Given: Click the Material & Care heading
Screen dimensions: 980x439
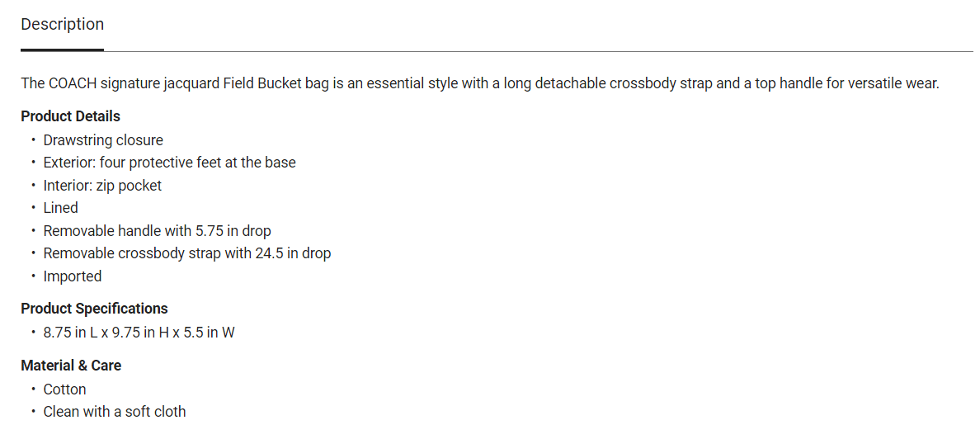Looking at the screenshot, I should [71, 366].
